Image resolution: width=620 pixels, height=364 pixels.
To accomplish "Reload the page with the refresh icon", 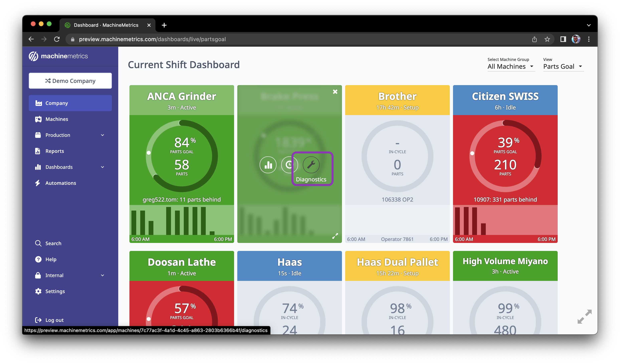I will pos(57,39).
